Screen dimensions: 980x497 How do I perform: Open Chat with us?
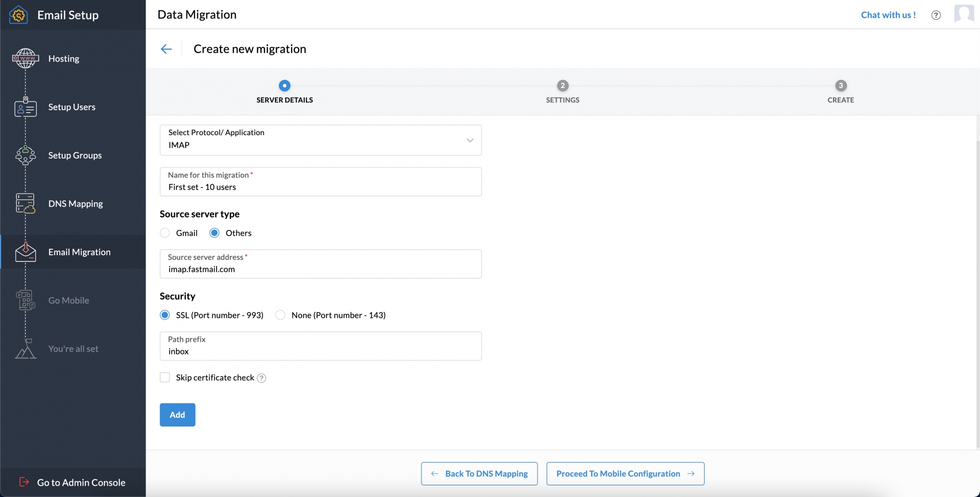[x=888, y=14]
